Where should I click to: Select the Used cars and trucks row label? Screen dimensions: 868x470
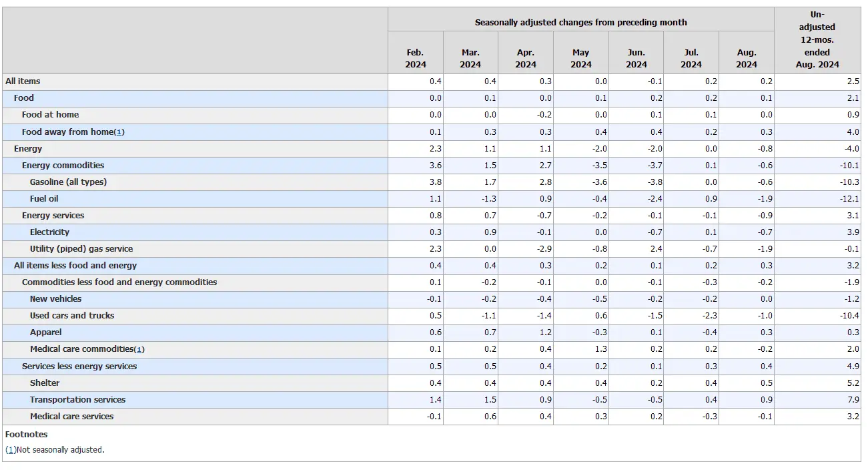click(72, 316)
